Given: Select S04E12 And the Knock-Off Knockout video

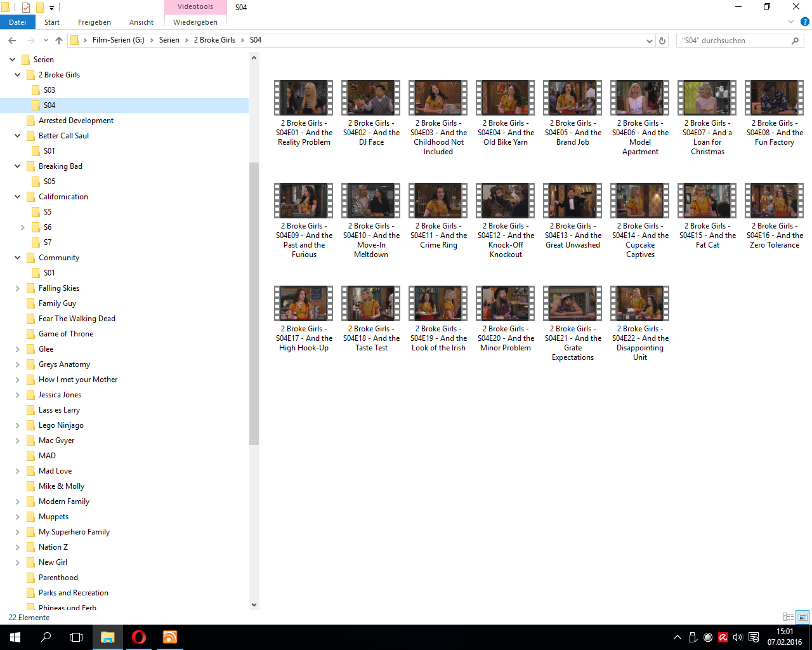Looking at the screenshot, I should (506, 221).
